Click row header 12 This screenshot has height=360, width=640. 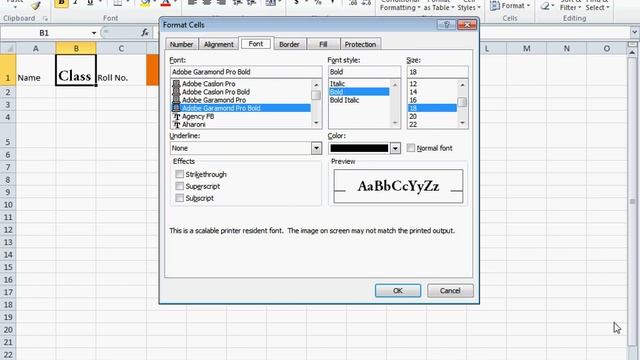coord(8,229)
